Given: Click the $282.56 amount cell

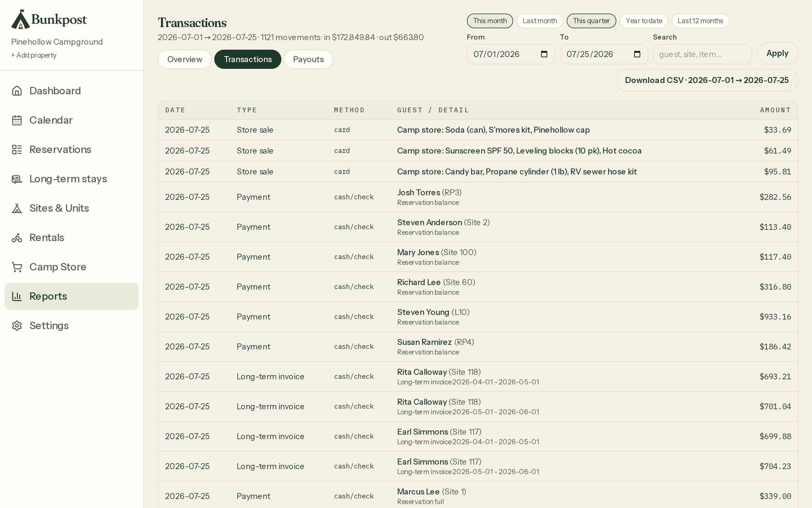Looking at the screenshot, I should pos(775,197).
